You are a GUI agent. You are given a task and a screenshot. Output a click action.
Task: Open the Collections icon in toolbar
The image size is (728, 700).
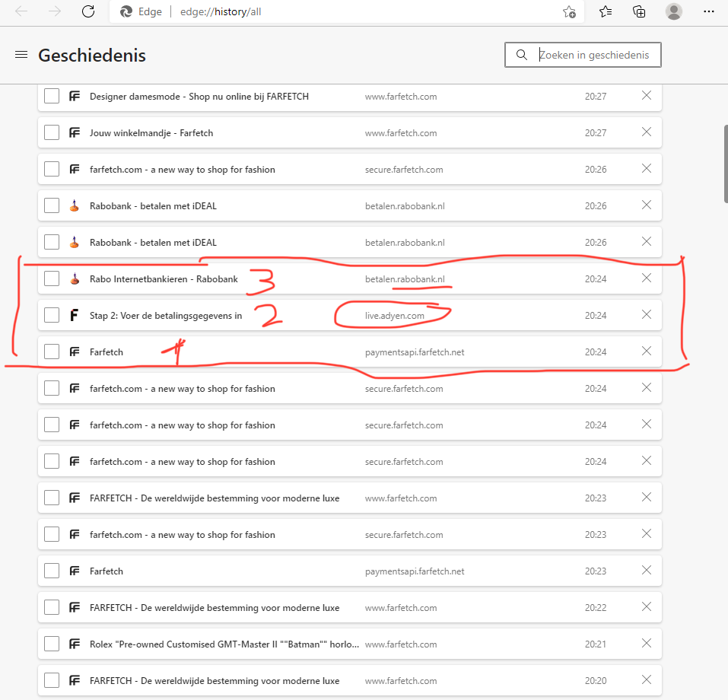point(639,11)
